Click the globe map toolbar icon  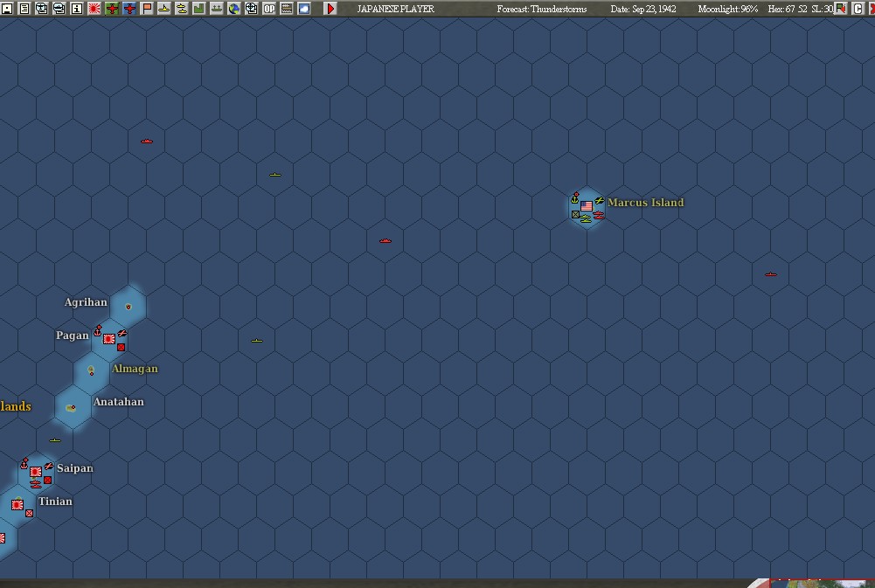click(x=233, y=9)
